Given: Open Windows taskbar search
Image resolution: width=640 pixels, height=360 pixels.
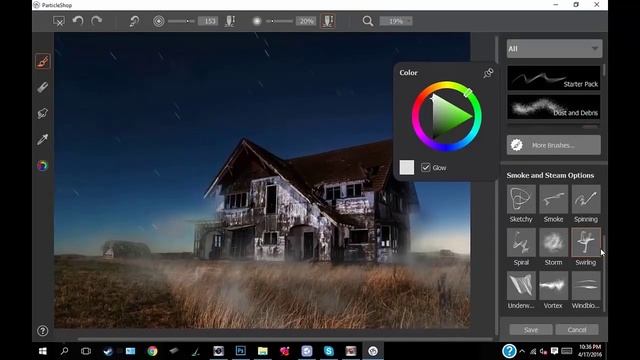Looking at the screenshot, I should pos(64,351).
